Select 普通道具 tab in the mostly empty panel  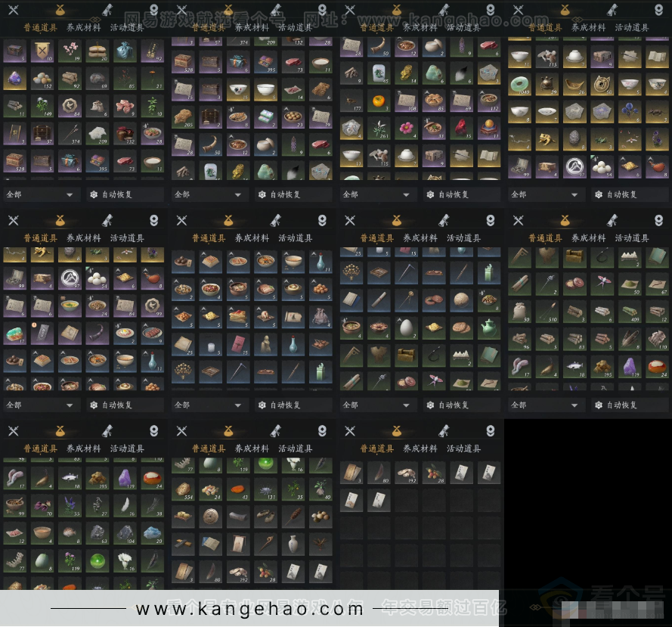(x=376, y=449)
